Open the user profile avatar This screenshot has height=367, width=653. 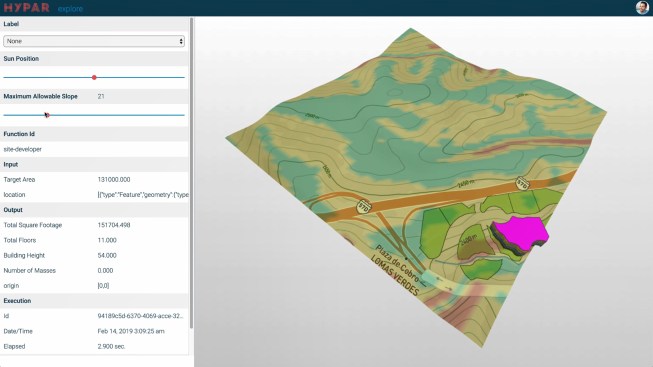(x=642, y=7)
